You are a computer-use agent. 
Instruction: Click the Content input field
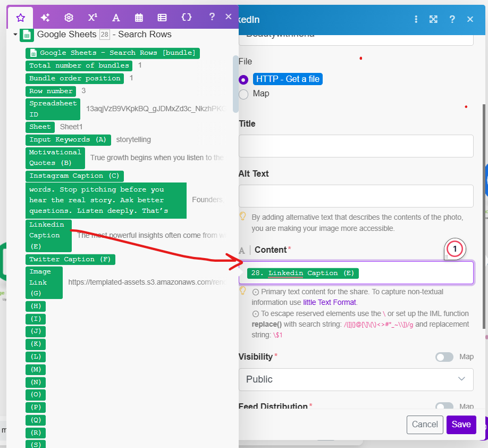pos(356,273)
